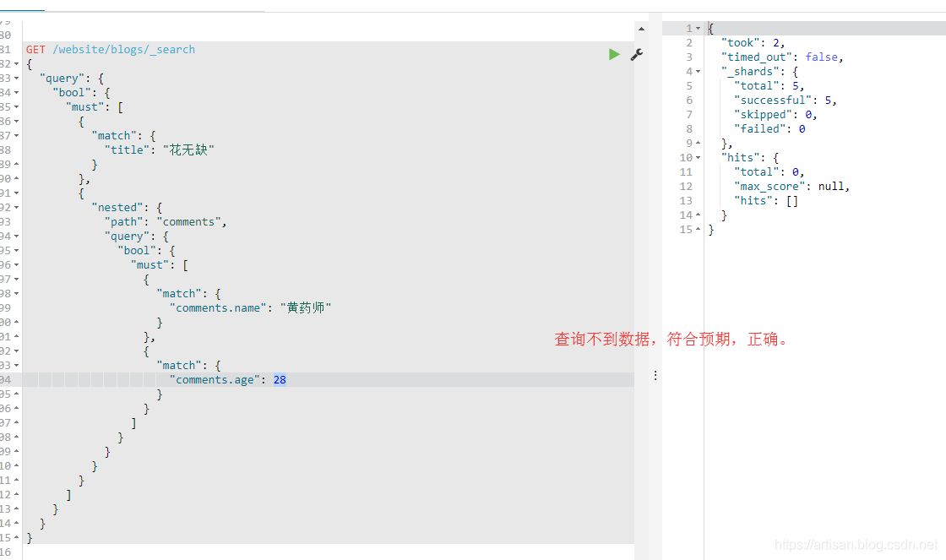The image size is (946, 560).
Task: Click the pane resizer dots handle
Action: tap(655, 374)
